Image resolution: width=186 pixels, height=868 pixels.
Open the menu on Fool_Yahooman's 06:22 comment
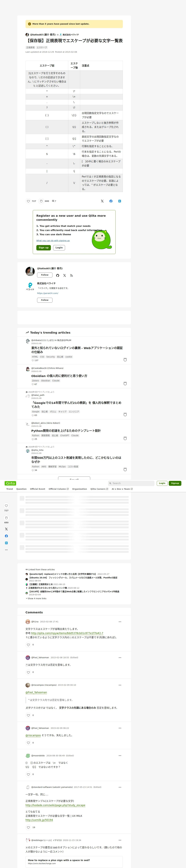click(120, 728)
